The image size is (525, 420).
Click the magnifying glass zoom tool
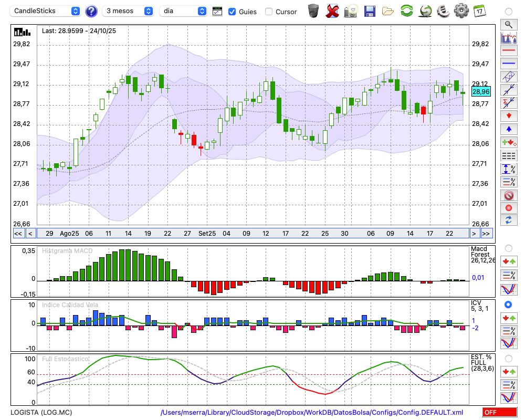click(508, 24)
